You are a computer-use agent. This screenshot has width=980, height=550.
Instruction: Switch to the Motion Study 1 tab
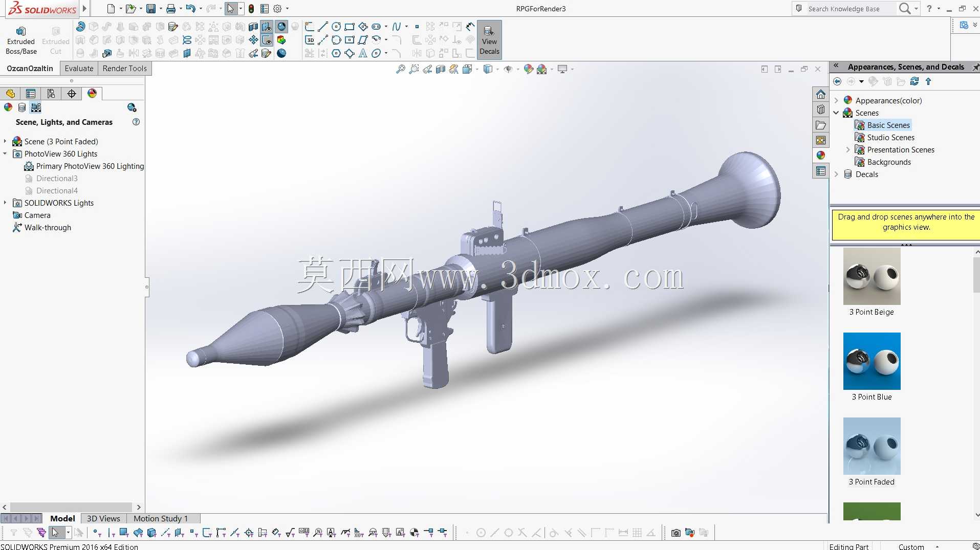(x=161, y=518)
